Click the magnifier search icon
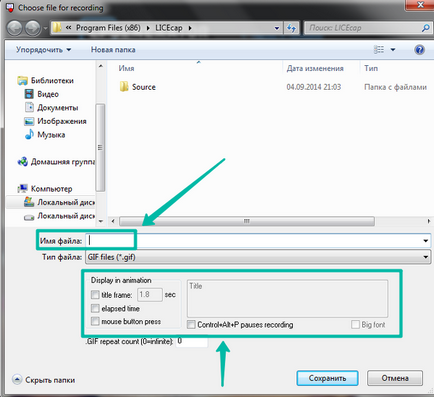This screenshot has width=434, height=397. (x=425, y=28)
